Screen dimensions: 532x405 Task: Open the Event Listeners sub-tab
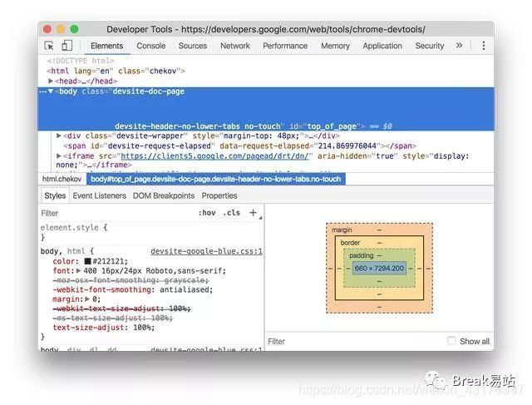pyautogui.click(x=100, y=195)
